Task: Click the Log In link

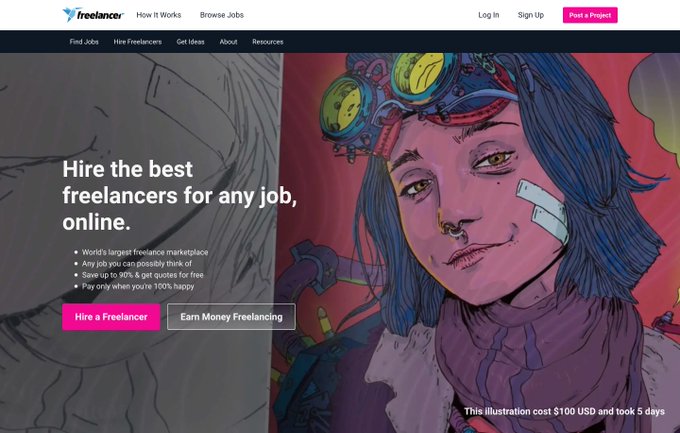Action: [488, 15]
